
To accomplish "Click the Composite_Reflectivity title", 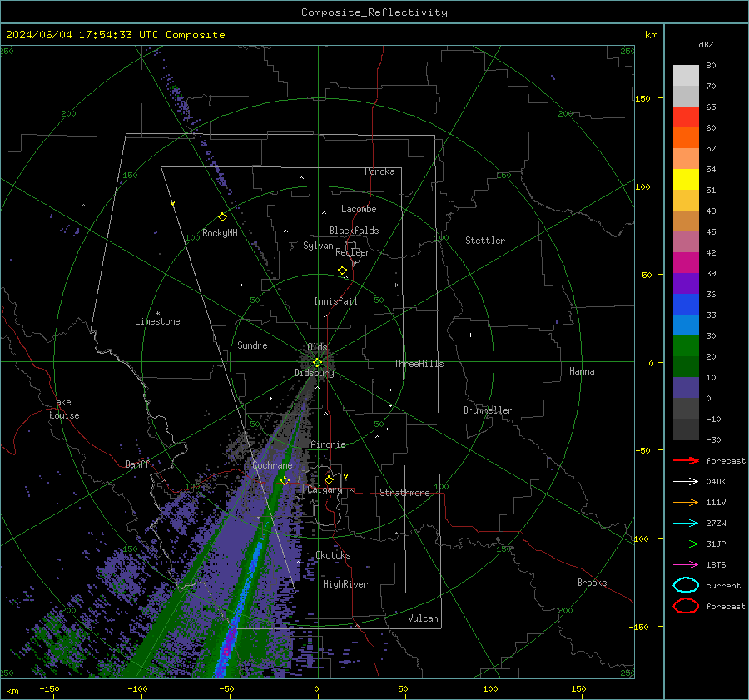I will [x=374, y=12].
